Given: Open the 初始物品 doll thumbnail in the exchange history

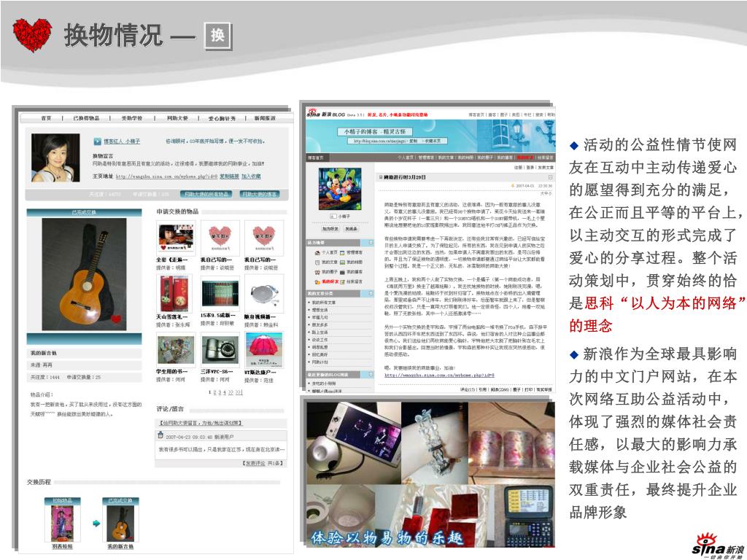Looking at the screenshot, I should (x=62, y=524).
